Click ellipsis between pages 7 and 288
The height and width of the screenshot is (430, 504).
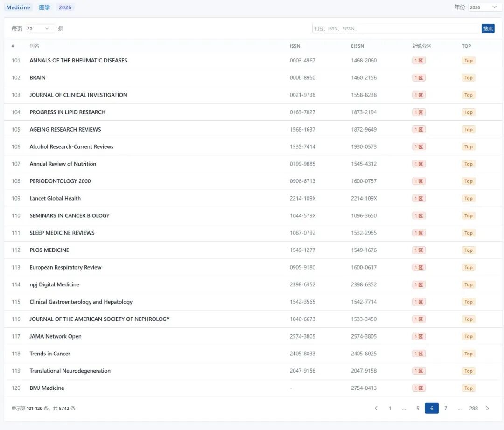point(460,409)
